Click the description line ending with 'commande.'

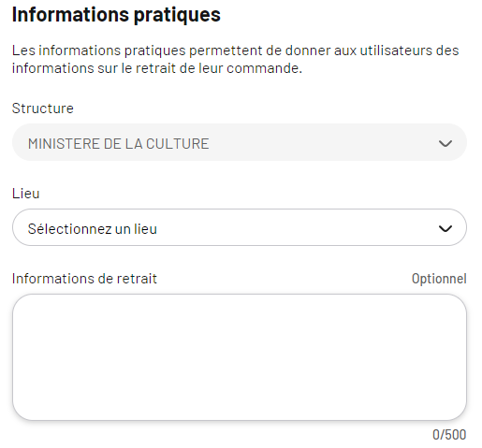[x=157, y=68]
